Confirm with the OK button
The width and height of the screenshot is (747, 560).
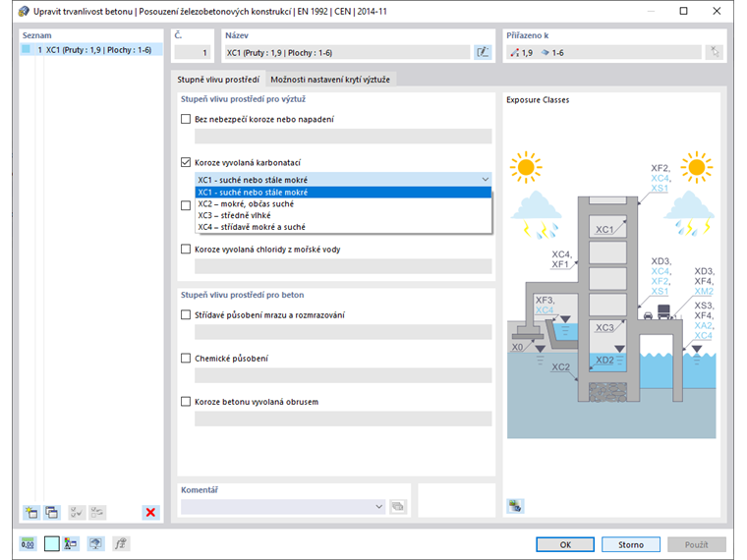point(565,544)
